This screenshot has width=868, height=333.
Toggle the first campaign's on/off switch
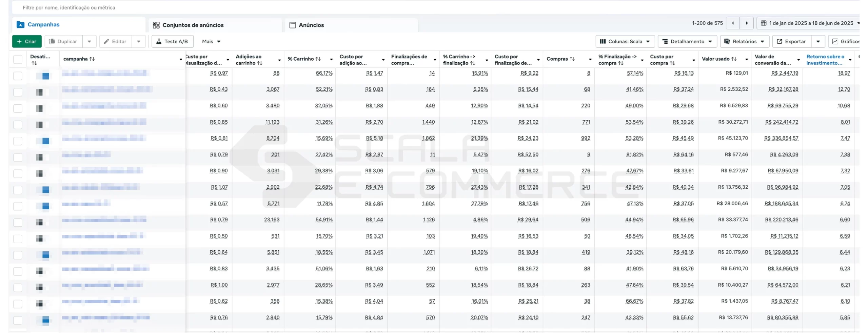tap(43, 76)
